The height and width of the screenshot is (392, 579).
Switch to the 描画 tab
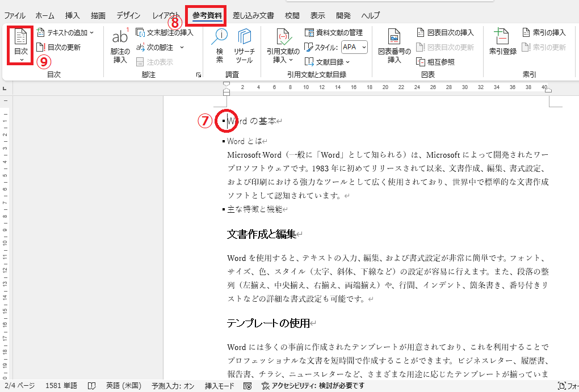98,15
